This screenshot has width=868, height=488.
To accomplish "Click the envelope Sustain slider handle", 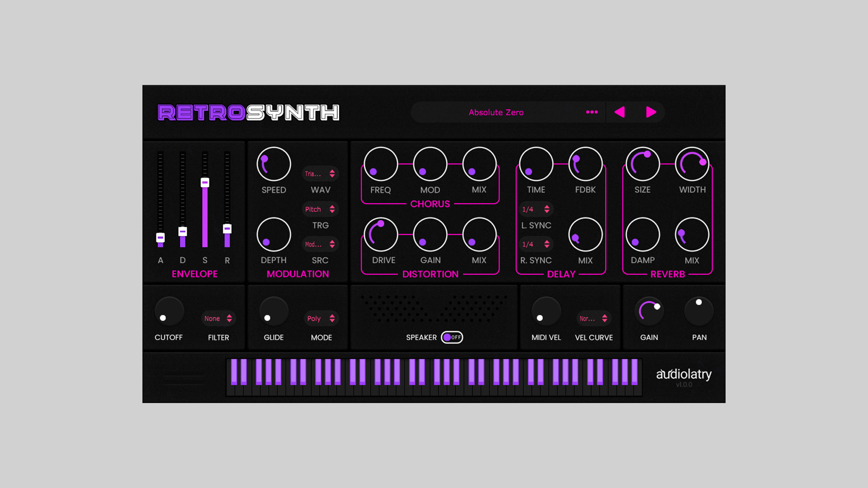I will coord(205,183).
